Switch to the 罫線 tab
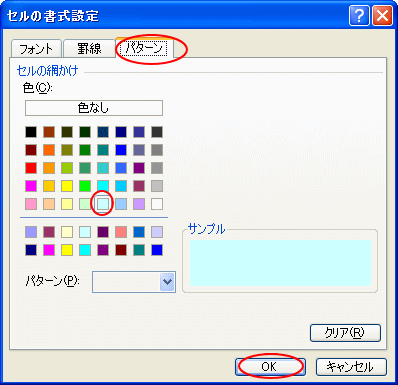The width and height of the screenshot is (398, 385). click(x=89, y=49)
